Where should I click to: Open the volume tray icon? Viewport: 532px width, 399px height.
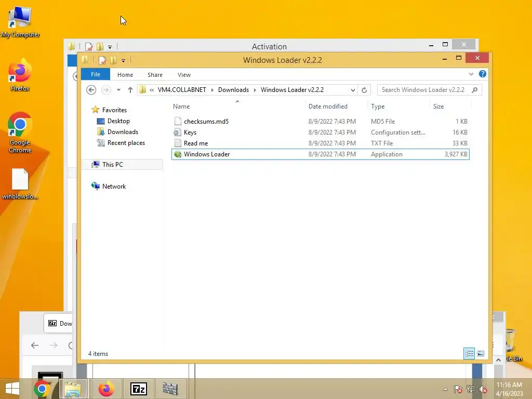(x=483, y=389)
